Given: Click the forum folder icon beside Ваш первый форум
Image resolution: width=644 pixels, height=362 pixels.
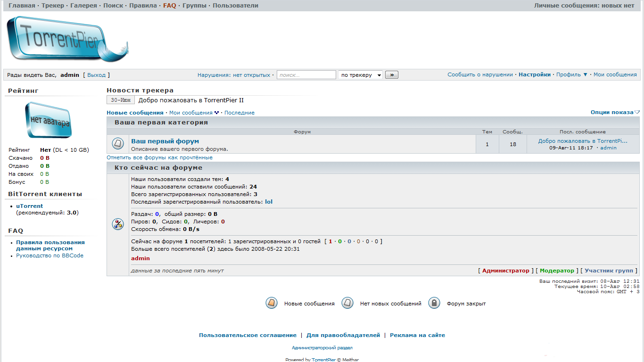Looking at the screenshot, I should point(118,144).
